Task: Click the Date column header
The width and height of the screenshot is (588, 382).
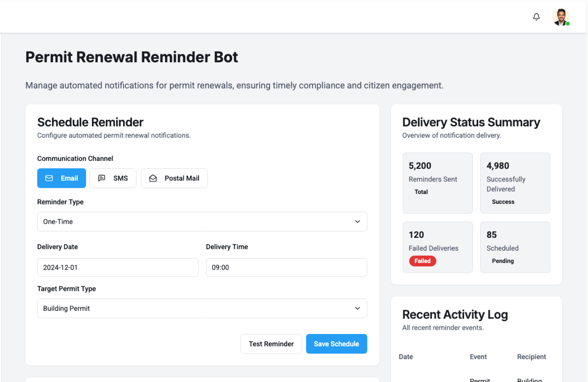Action: tap(406, 357)
